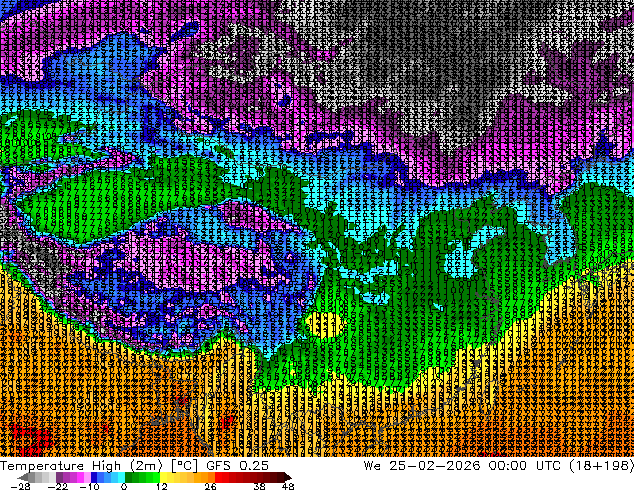The image size is (634, 490).
Task: Click the '[°C]' unit label
Action: point(184,466)
